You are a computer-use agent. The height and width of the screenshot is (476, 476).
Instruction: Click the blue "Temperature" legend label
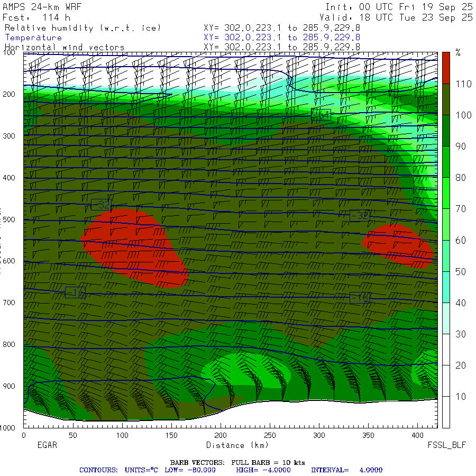tap(33, 38)
